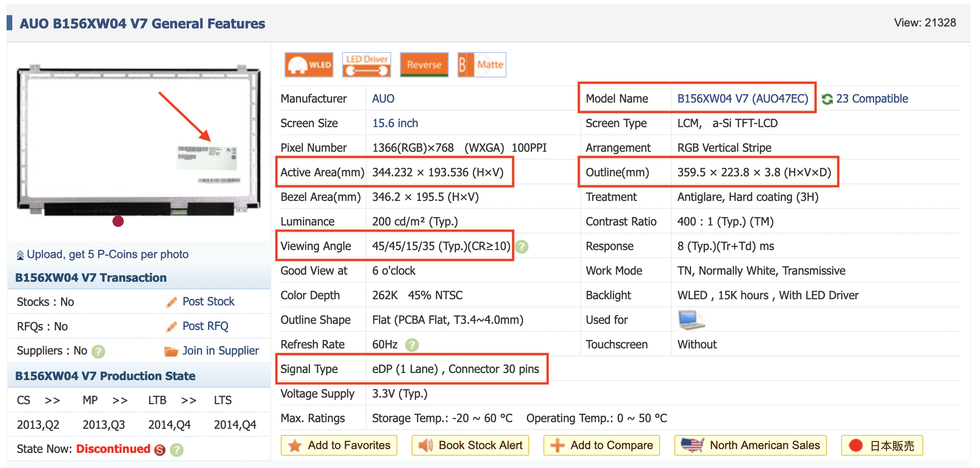Click the Add to Compare button
Screen dimensions: 980x468
coord(602,445)
